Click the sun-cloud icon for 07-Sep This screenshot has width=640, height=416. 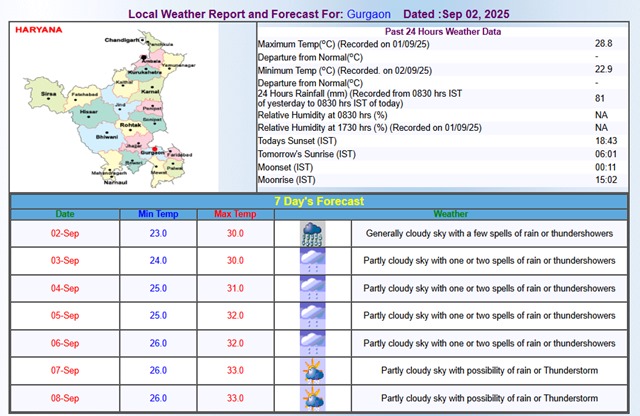coord(313,371)
